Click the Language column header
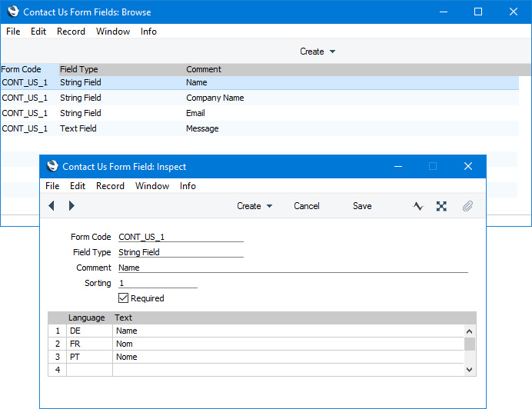The width and height of the screenshot is (532, 409). point(87,318)
